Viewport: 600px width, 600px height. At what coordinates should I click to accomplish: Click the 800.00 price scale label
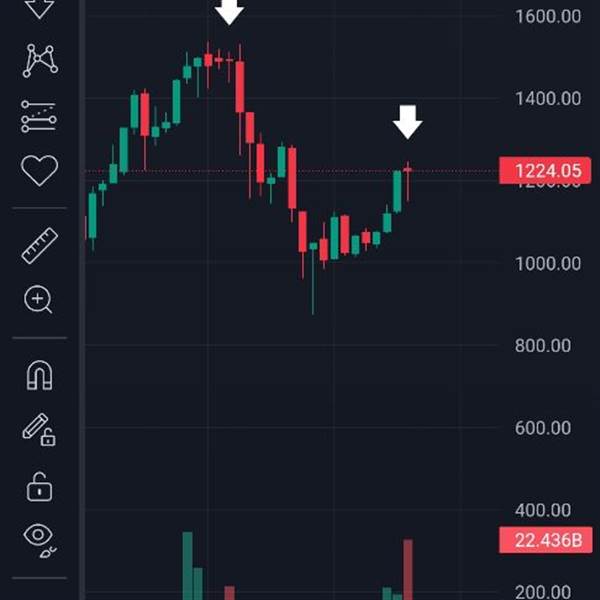click(x=543, y=346)
